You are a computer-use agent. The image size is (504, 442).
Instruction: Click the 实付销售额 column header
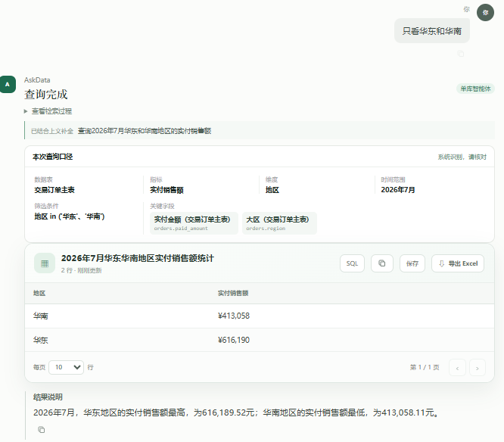pyautogui.click(x=233, y=293)
